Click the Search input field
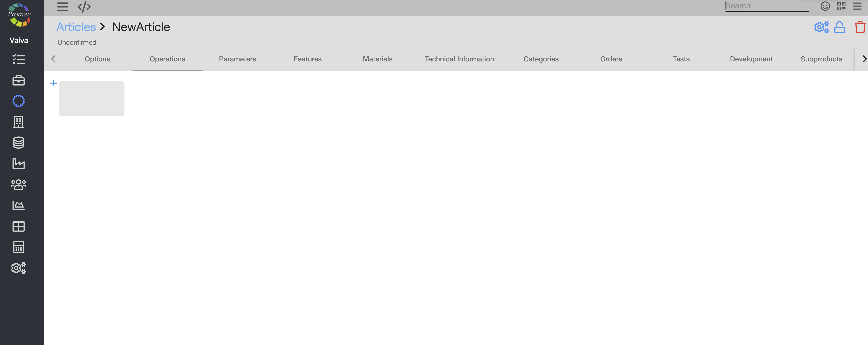Screen dimensions: 868x345 click(x=767, y=6)
